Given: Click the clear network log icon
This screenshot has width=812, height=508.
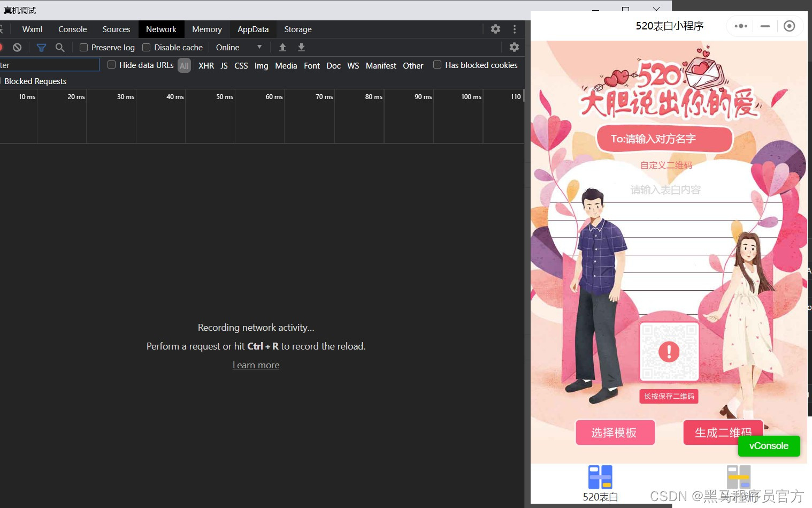Looking at the screenshot, I should coord(17,48).
